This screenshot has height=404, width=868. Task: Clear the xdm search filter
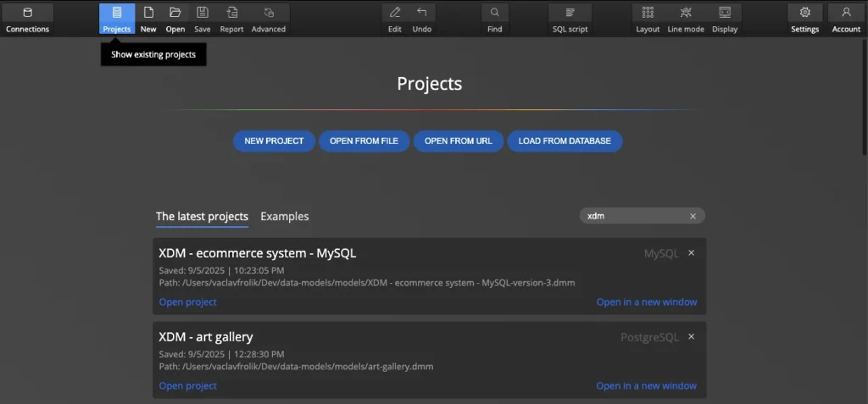pos(693,216)
